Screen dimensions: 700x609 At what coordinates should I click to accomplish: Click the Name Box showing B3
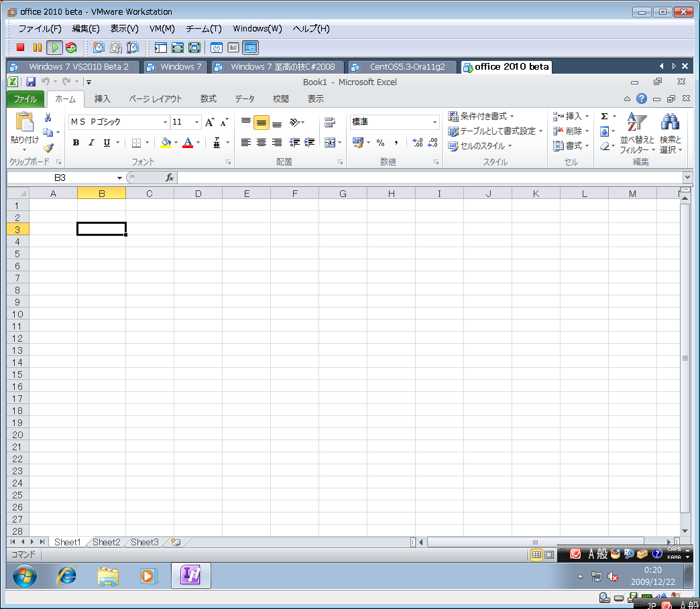pos(60,178)
